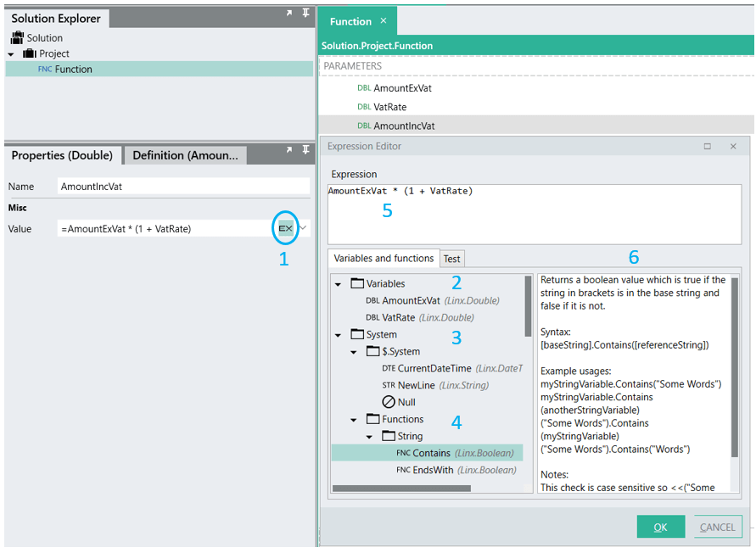Click the $.System folder icon
This screenshot has width=756, height=553.
(372, 351)
